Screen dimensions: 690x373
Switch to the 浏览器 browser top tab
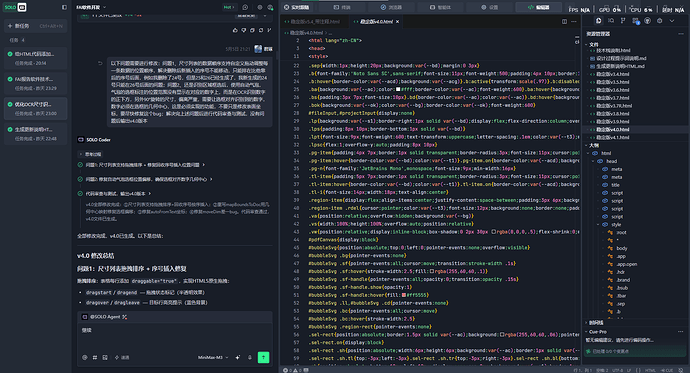[391, 7]
